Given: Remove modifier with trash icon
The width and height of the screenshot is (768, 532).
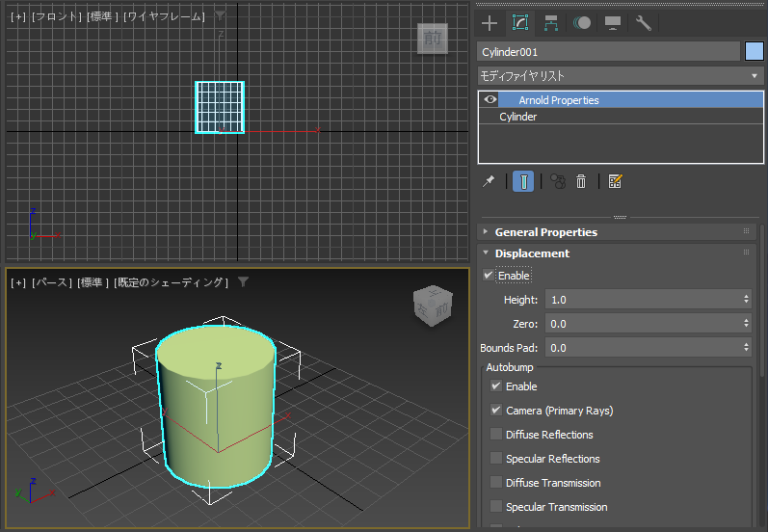Looking at the screenshot, I should coord(581,182).
